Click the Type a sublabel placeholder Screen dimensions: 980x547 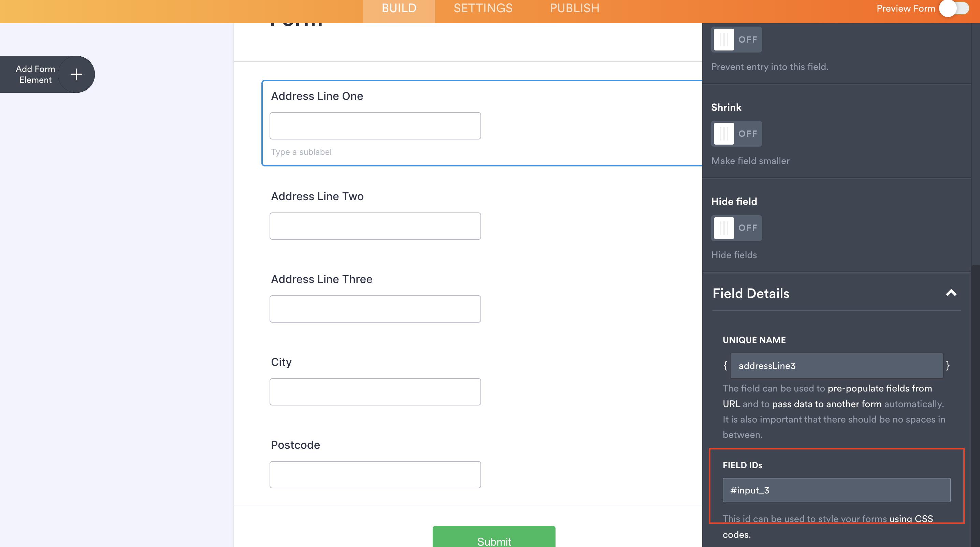pos(301,152)
